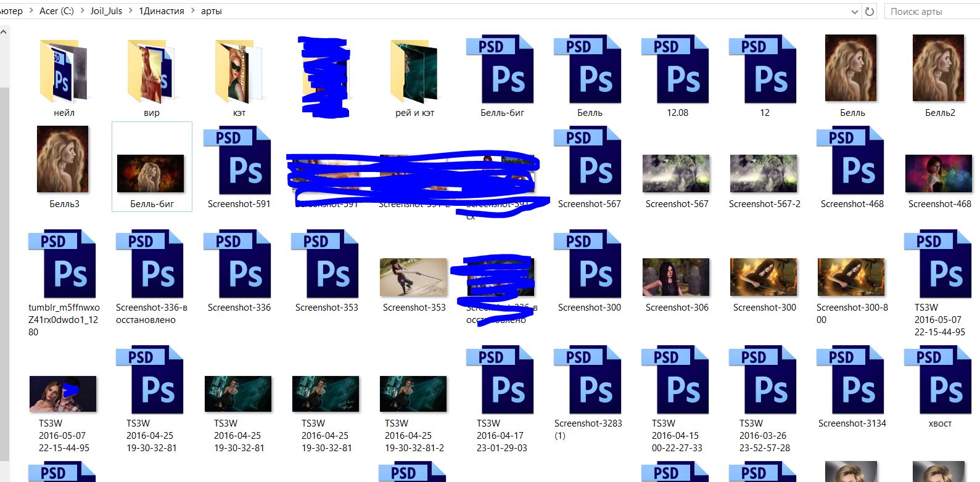The height and width of the screenshot is (482, 980).
Task: Expand the chevron after Joil_Juls
Action: click(x=131, y=11)
